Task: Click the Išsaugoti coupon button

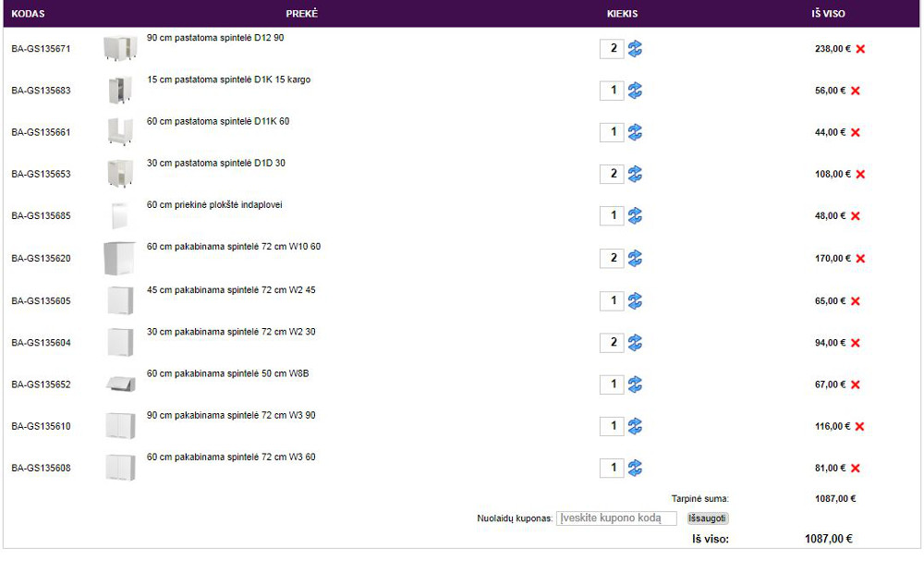Action: pos(707,518)
